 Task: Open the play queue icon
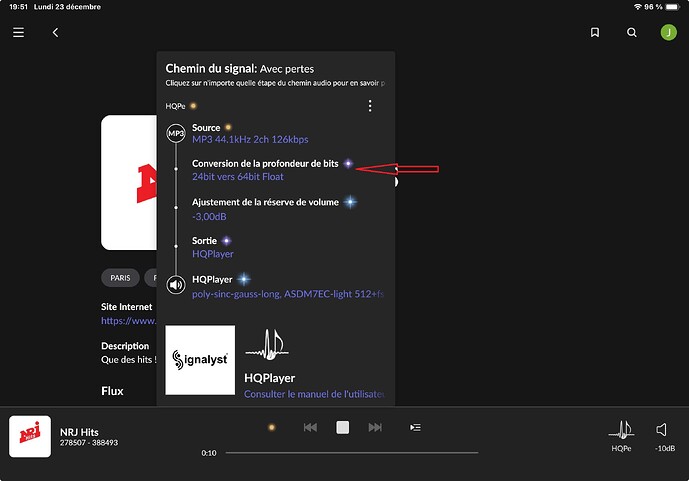pyautogui.click(x=415, y=427)
